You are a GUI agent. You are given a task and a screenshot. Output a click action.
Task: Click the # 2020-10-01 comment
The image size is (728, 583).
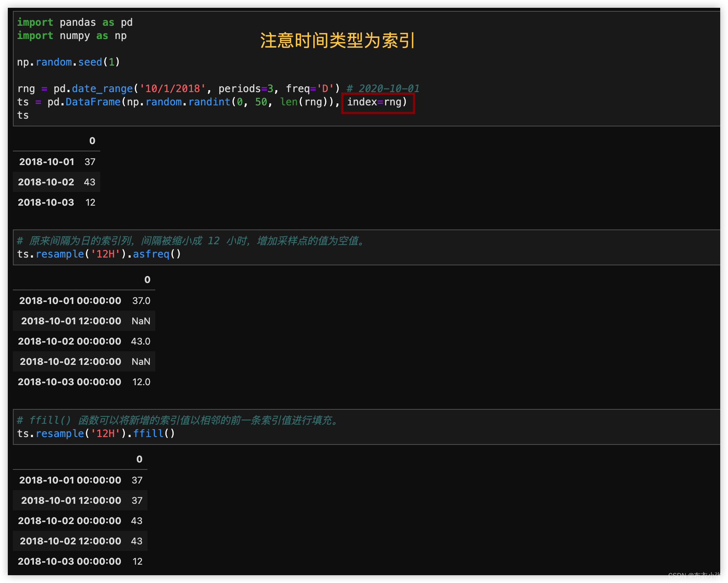point(383,89)
